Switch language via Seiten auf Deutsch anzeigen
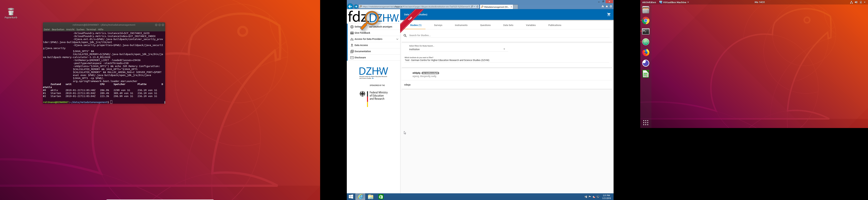The height and width of the screenshot is (200, 868). 374,27
